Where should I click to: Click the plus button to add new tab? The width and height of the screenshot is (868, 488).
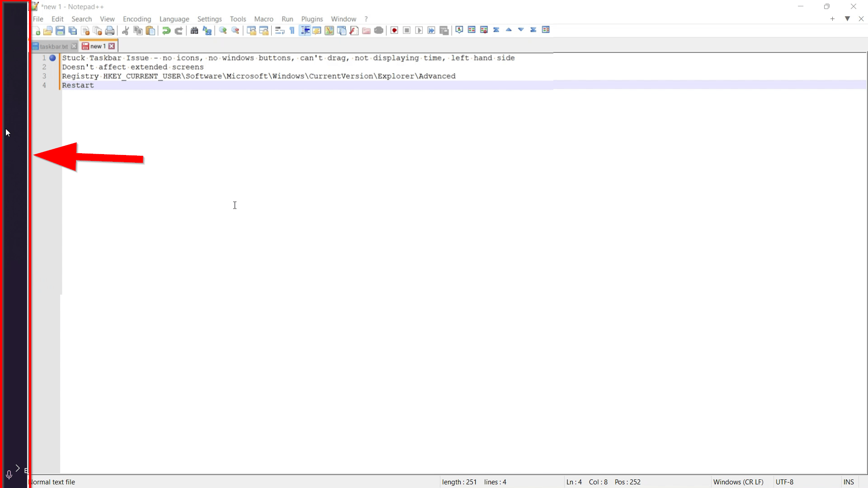pos(832,19)
